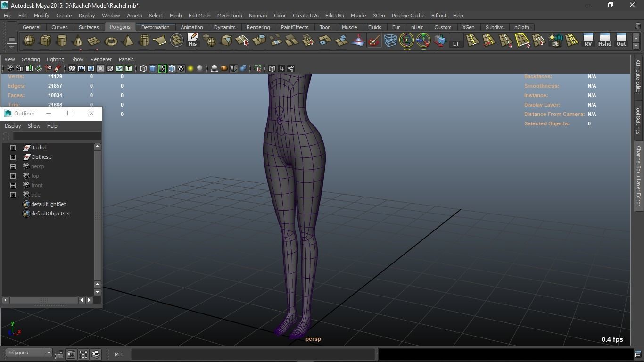Viewport: 644px width, 362px height.
Task: Expand the persp camera node in Outliner
Action: (13, 166)
